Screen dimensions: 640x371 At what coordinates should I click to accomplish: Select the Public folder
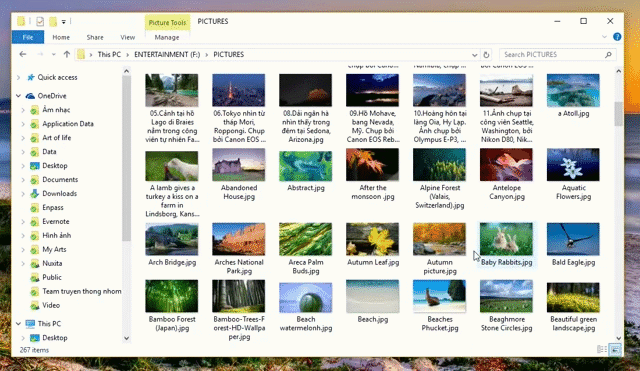[52, 277]
